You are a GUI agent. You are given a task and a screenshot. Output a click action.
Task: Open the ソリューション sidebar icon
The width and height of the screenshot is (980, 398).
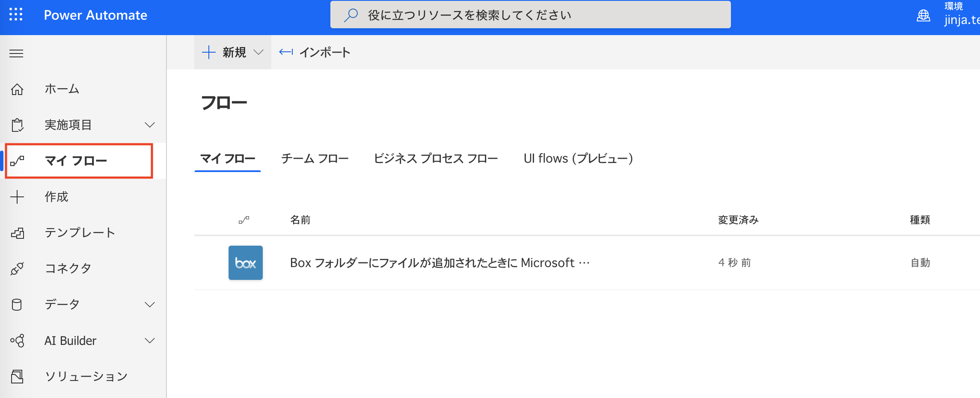point(17,376)
